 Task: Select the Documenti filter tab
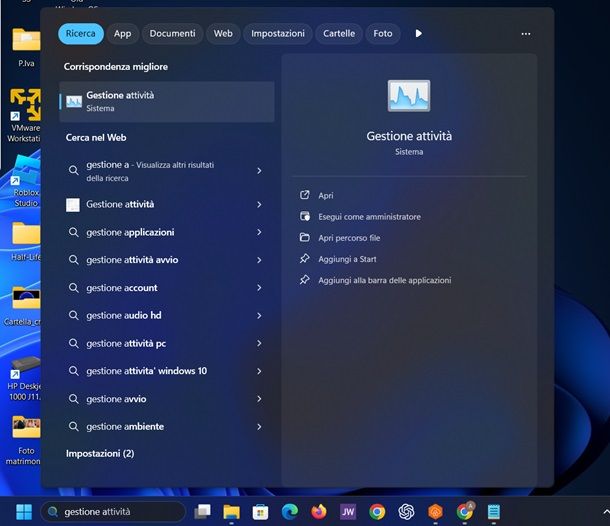tap(172, 33)
